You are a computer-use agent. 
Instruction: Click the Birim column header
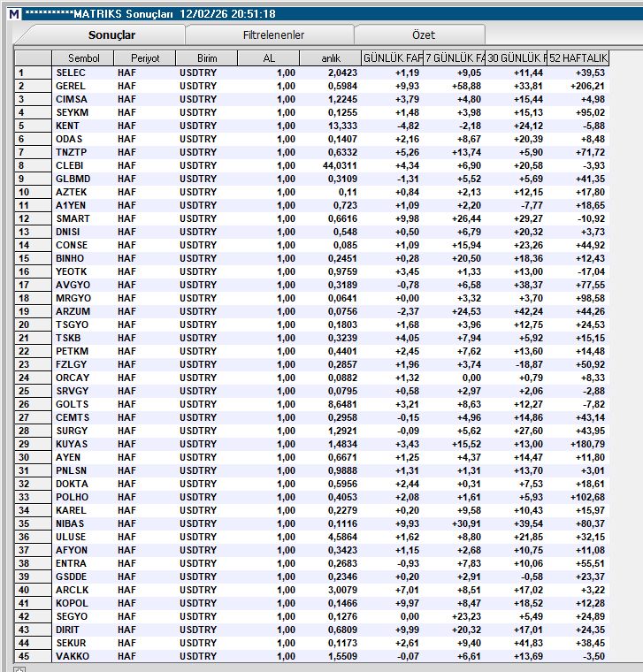[x=207, y=58]
